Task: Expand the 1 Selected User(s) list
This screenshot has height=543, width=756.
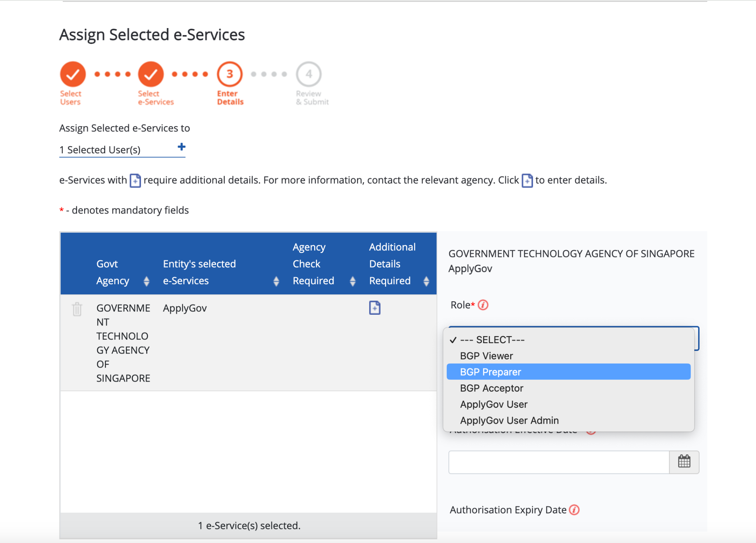Action: point(122,150)
